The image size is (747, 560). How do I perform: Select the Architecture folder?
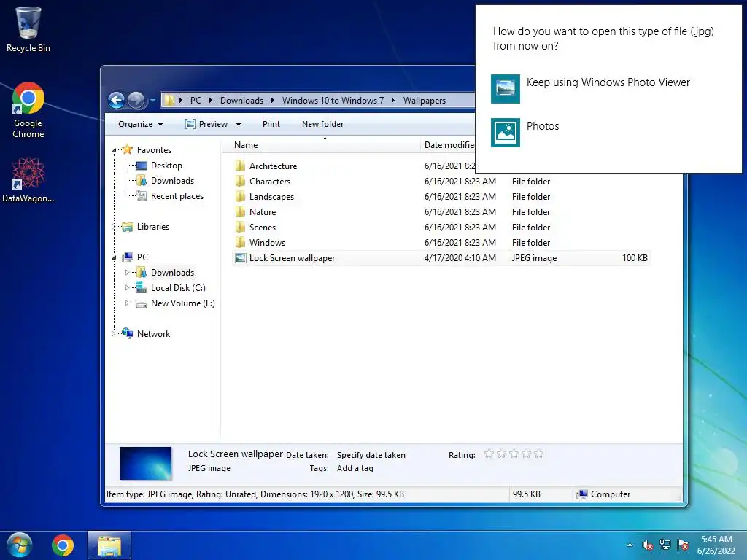(273, 166)
